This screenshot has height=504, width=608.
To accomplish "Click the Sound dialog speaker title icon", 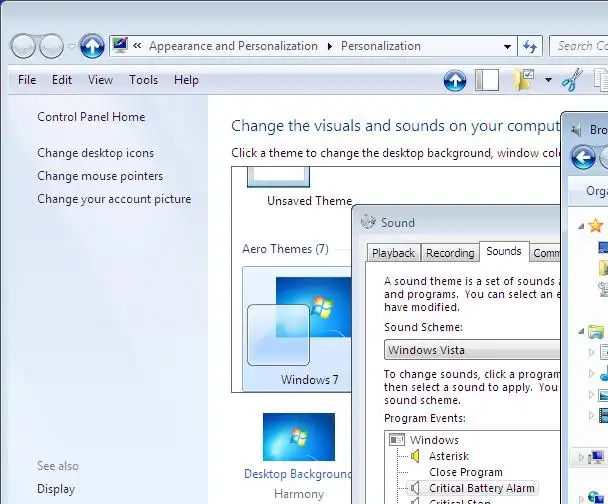I will click(x=368, y=222).
